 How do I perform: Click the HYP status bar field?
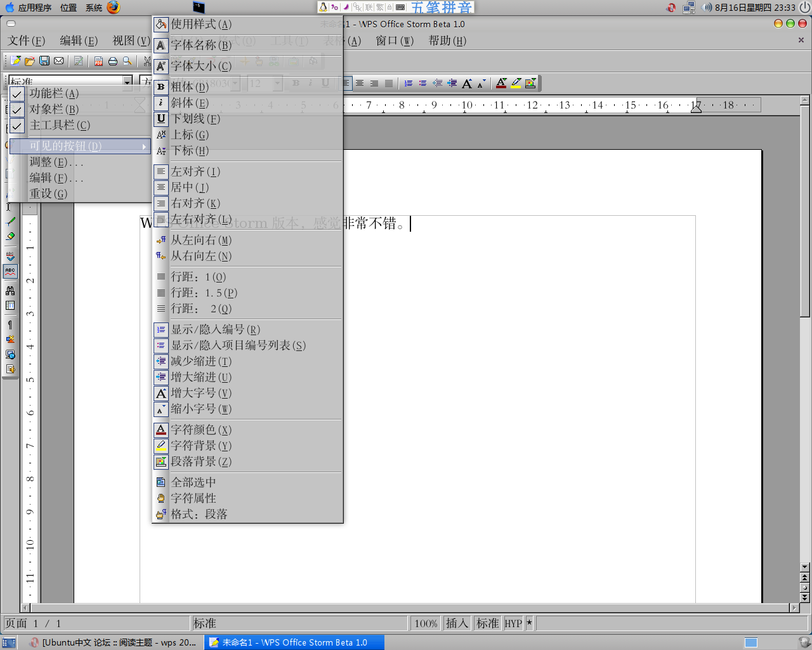click(x=513, y=623)
